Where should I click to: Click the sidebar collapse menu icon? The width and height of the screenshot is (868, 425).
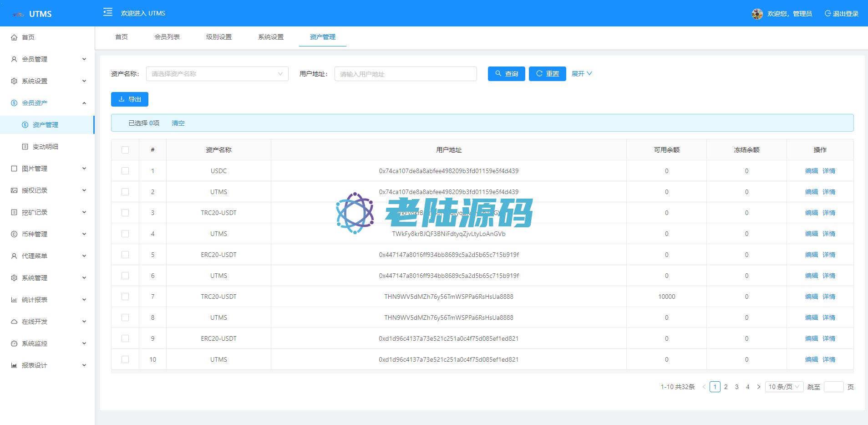[108, 12]
